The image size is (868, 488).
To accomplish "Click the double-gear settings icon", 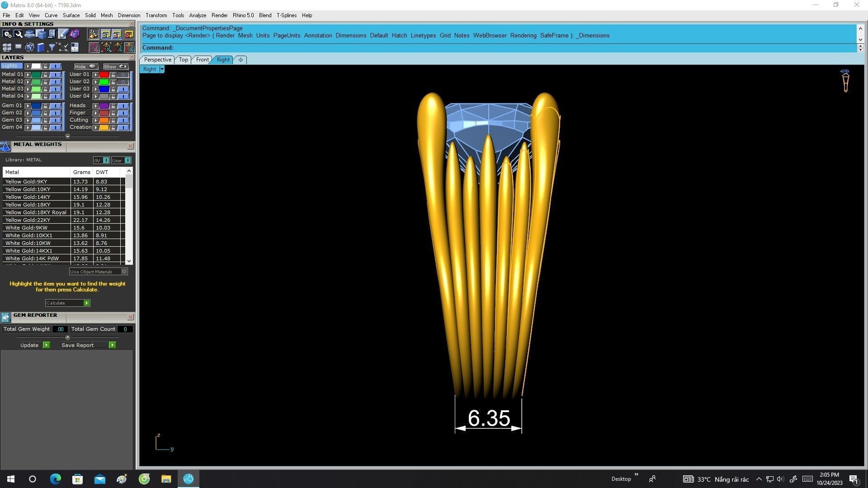I will (7, 34).
